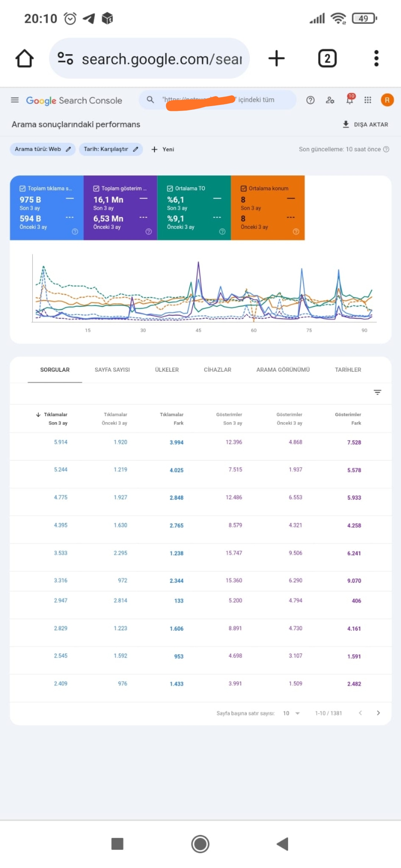Open the table filter icon
The width and height of the screenshot is (401, 868).
coord(377,392)
